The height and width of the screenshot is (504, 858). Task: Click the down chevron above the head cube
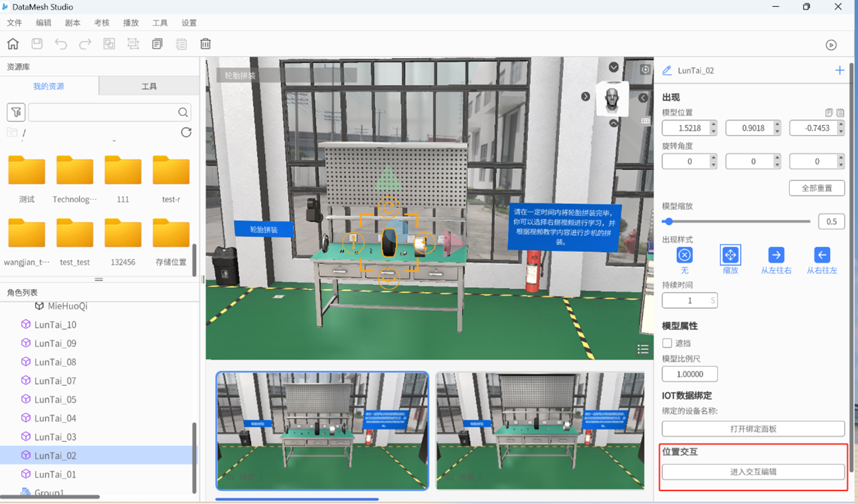613,67
